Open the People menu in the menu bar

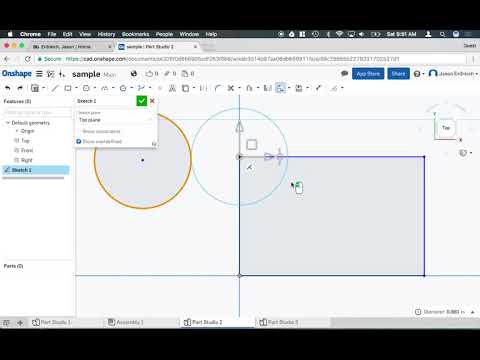[164, 34]
